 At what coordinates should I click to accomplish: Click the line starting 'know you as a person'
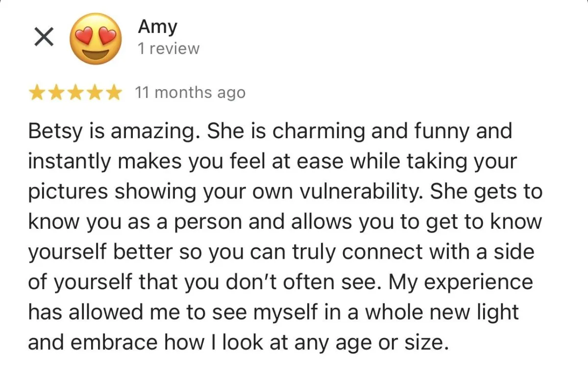(x=285, y=222)
